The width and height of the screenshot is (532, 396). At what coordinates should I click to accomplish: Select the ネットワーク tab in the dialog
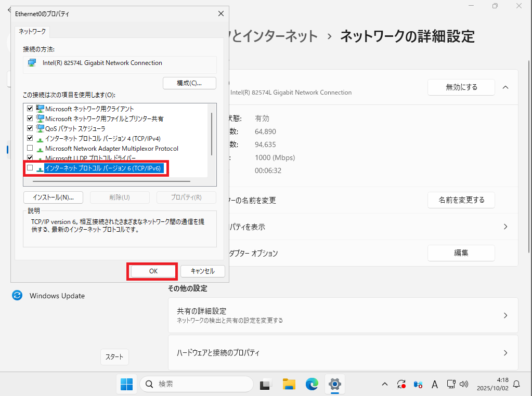(32, 32)
